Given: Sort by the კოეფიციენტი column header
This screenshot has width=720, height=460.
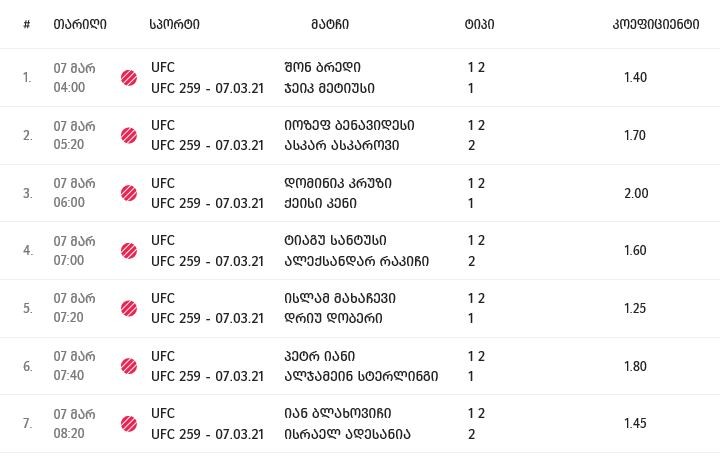Looking at the screenshot, I should (655, 24).
